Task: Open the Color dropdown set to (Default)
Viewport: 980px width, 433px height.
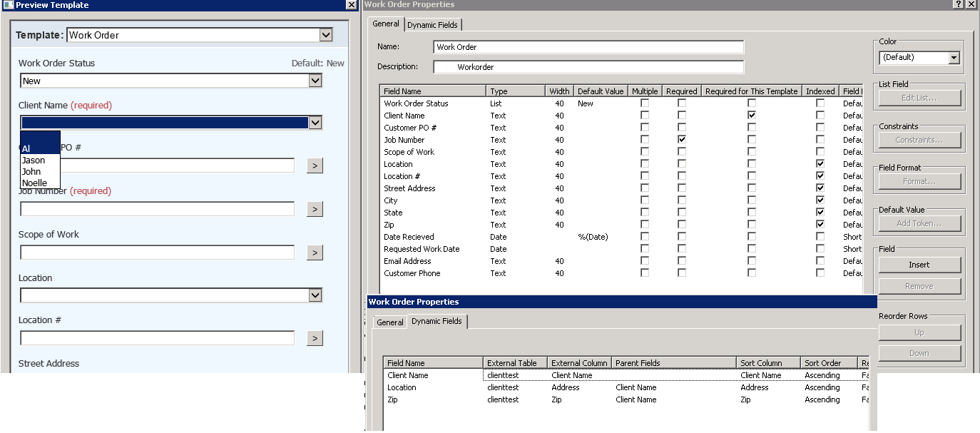Action: pos(954,58)
